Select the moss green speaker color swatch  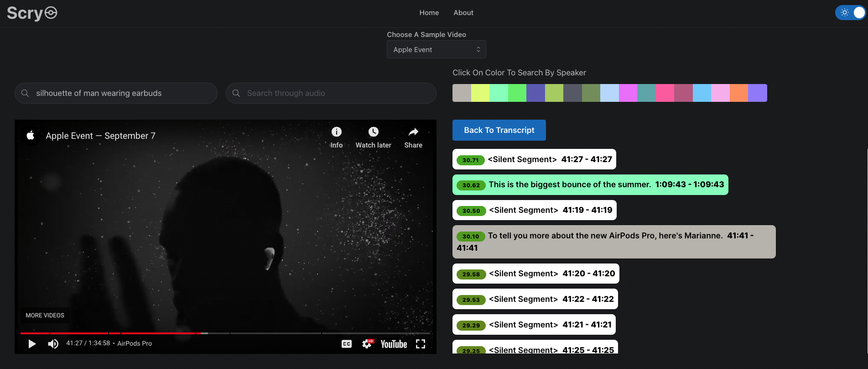tap(591, 93)
